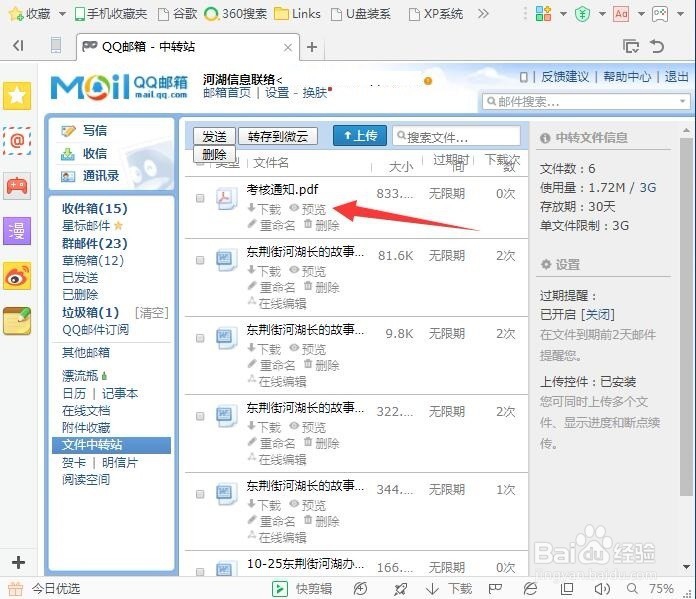
Task: Open dropdown arrow beside the Ad icon
Action: [641, 14]
